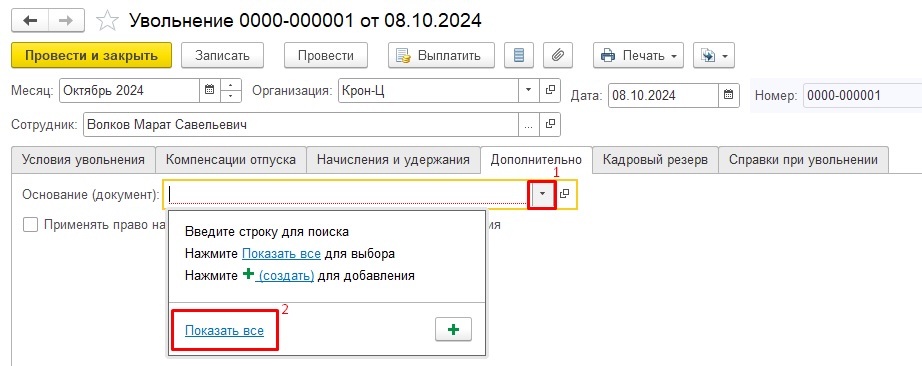The width and height of the screenshot is (922, 366).
Task: Switch to Компенсации отпуска tab
Action: point(230,159)
